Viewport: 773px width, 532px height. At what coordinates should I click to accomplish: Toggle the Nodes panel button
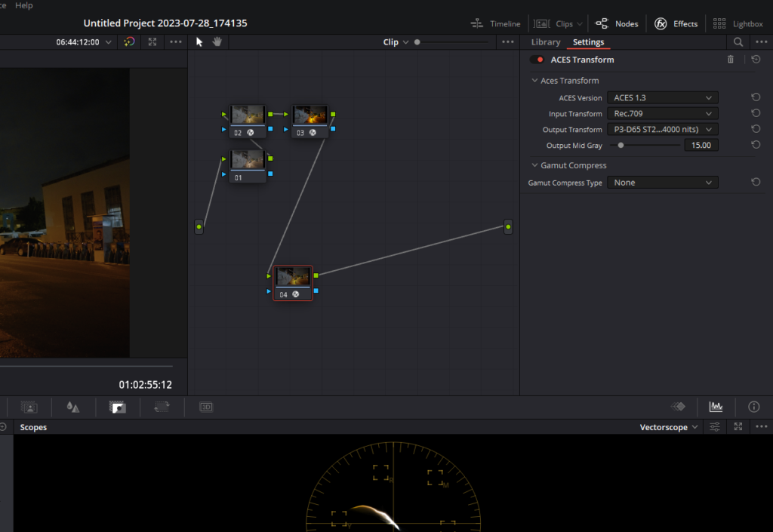coord(616,23)
